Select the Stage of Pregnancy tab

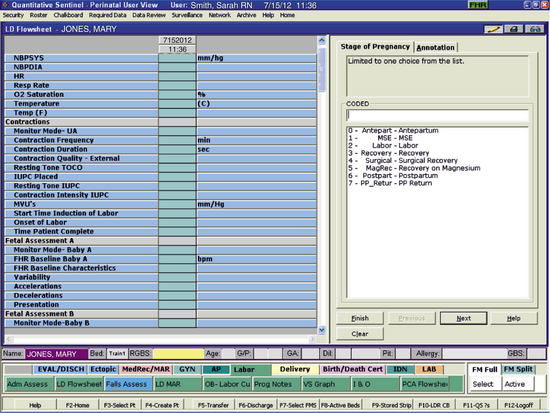[375, 47]
